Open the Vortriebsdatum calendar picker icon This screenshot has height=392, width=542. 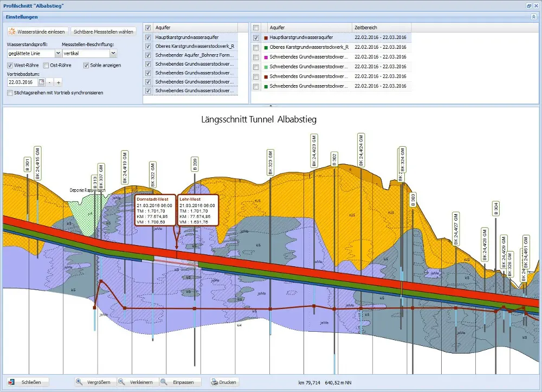coord(42,82)
